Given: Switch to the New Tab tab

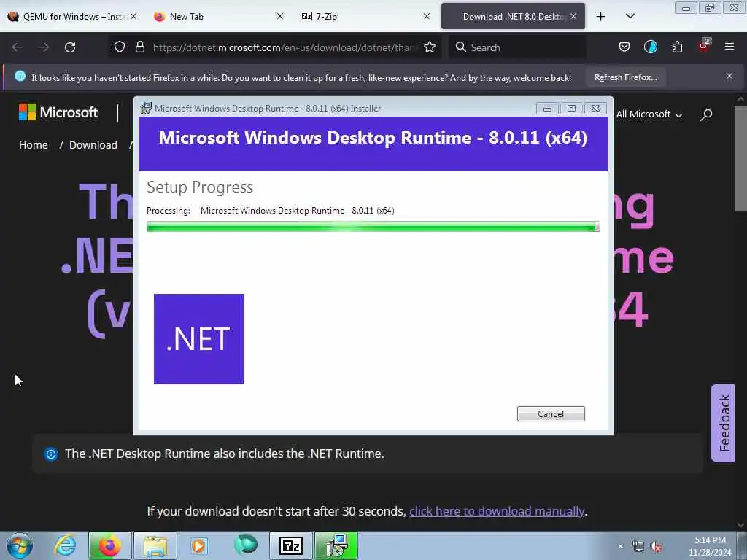Looking at the screenshot, I should [x=219, y=16].
